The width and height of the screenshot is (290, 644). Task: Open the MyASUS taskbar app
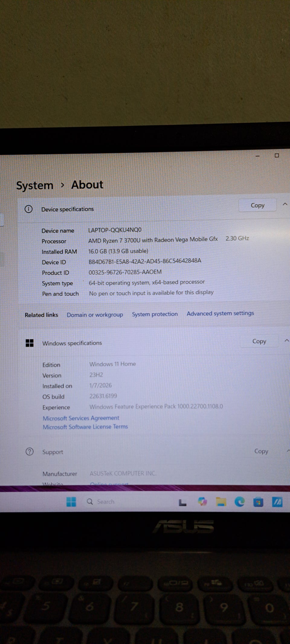(x=277, y=502)
